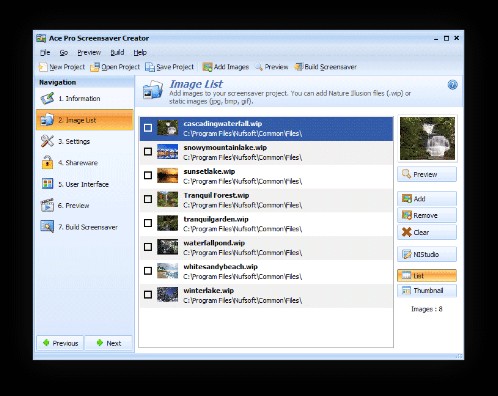Tick the sunsetlake.wip checkbox

[148, 175]
